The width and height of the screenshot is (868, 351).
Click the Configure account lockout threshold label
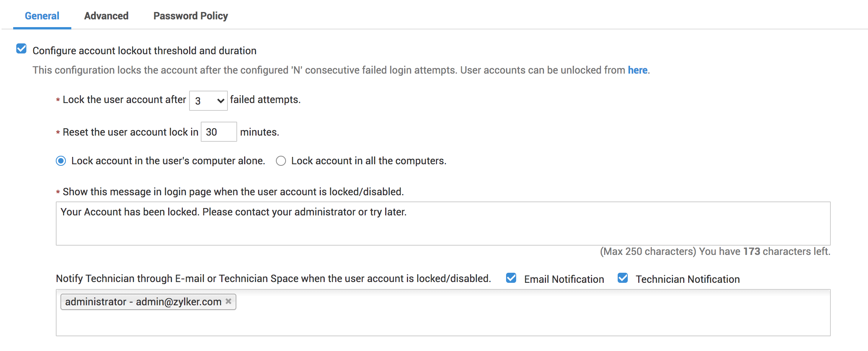pos(144,51)
